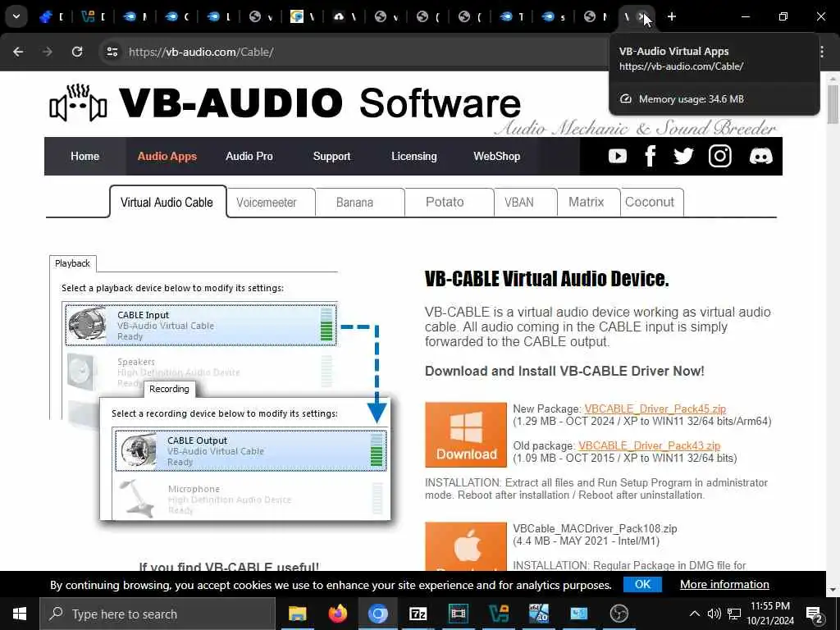840x630 pixels.
Task: Open the Support menu item
Action: (331, 156)
